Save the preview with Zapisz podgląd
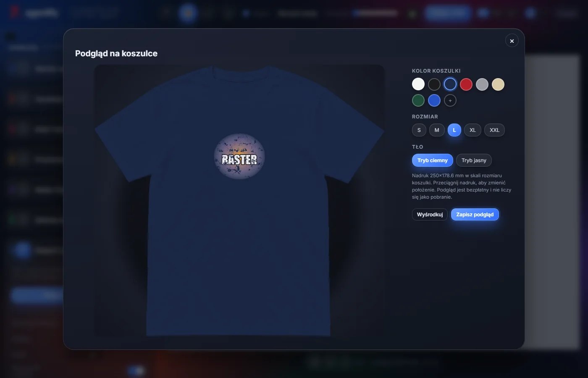Viewport: 588px width, 378px height. [x=475, y=215]
